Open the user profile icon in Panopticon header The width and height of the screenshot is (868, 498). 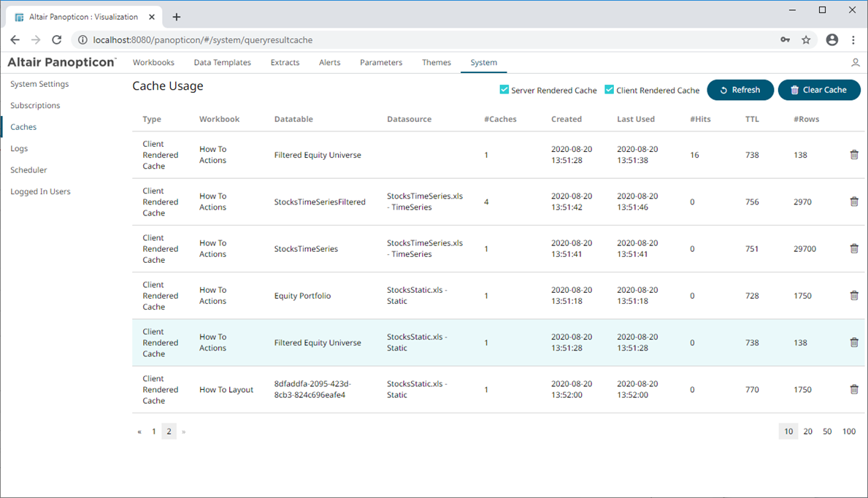tap(856, 63)
